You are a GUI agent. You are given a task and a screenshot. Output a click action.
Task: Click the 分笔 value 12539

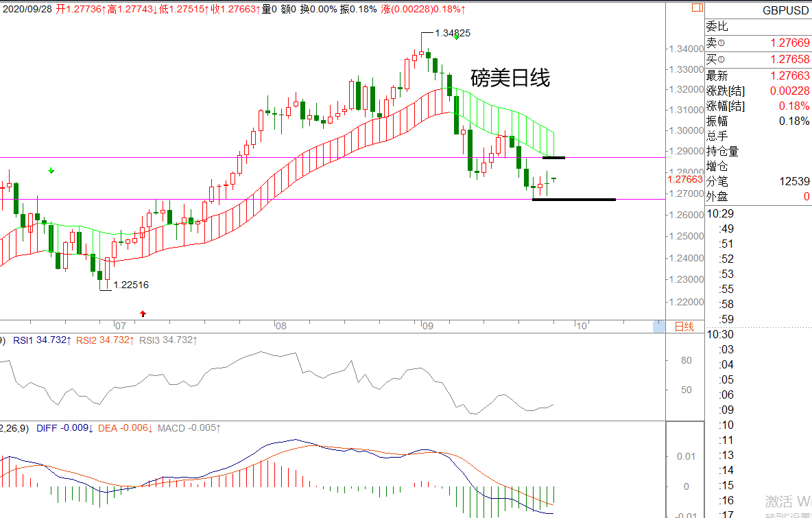click(x=794, y=181)
